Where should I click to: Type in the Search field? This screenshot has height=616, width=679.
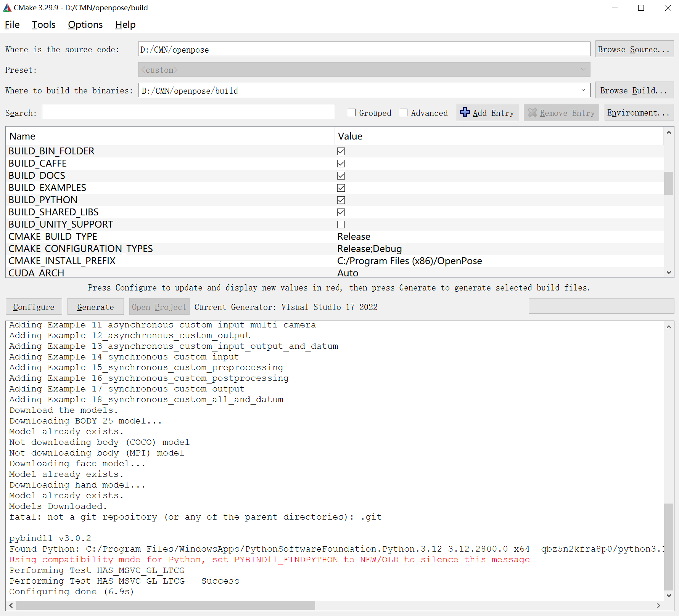188,112
